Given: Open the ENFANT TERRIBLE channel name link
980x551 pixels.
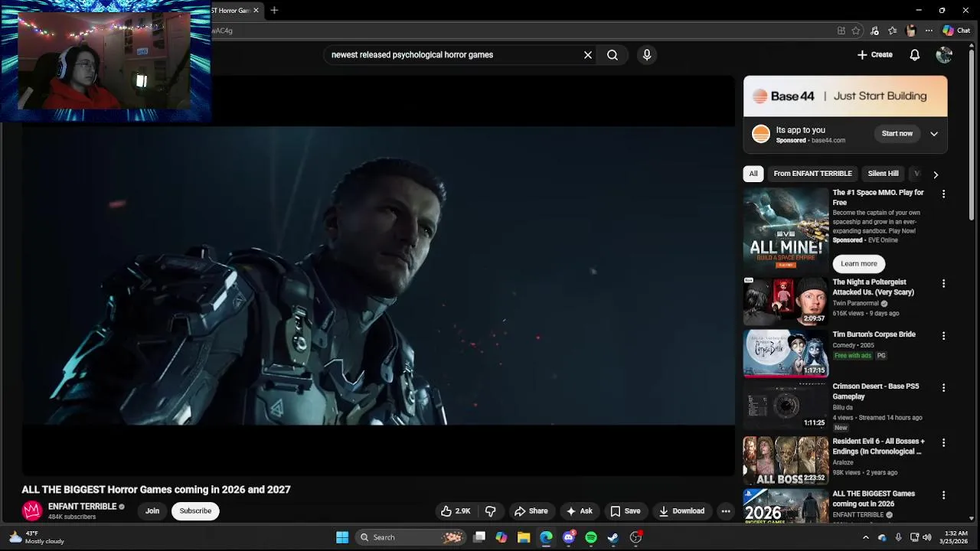Looking at the screenshot, I should coord(83,507).
